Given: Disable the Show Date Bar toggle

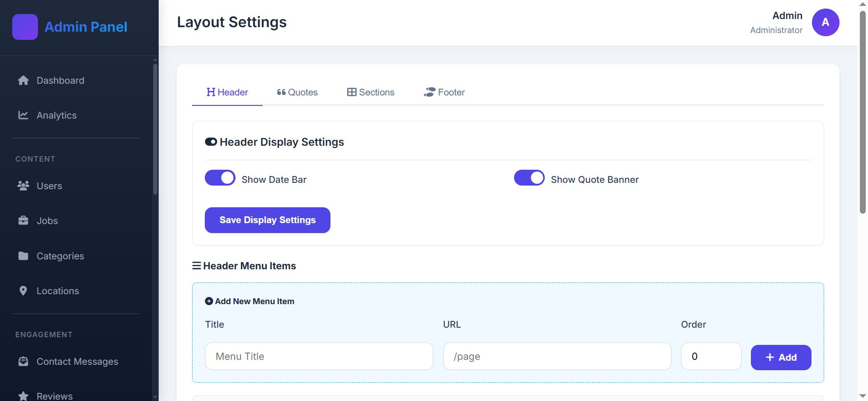Looking at the screenshot, I should (x=220, y=178).
